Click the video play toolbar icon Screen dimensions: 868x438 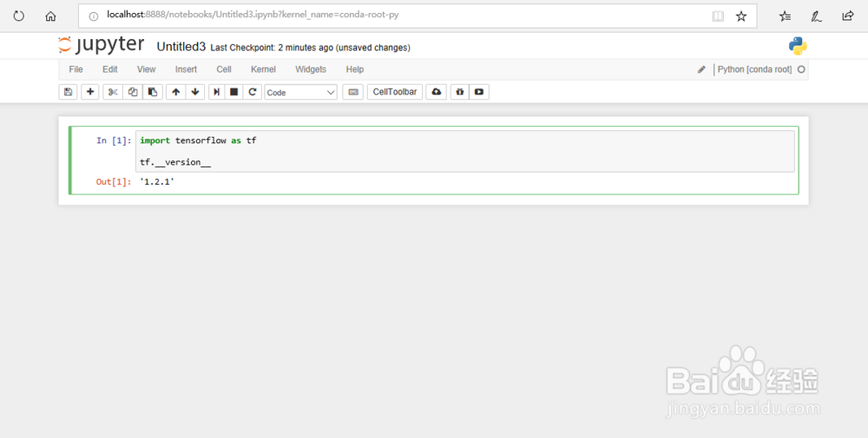tap(479, 92)
